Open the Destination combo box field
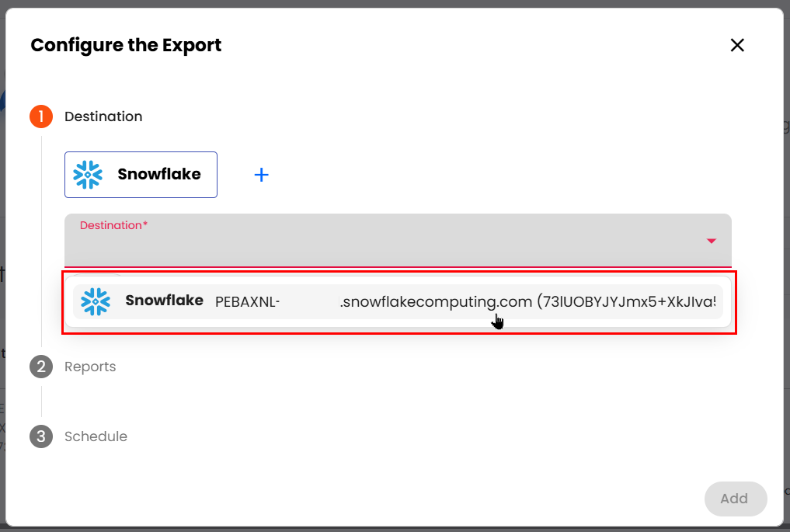The height and width of the screenshot is (532, 790). click(388, 241)
